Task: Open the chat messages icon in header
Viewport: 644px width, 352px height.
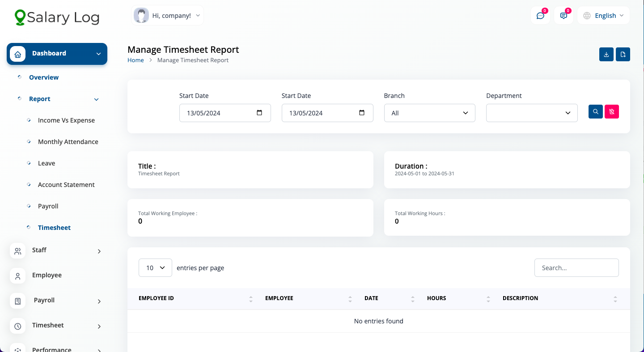Action: [540, 16]
